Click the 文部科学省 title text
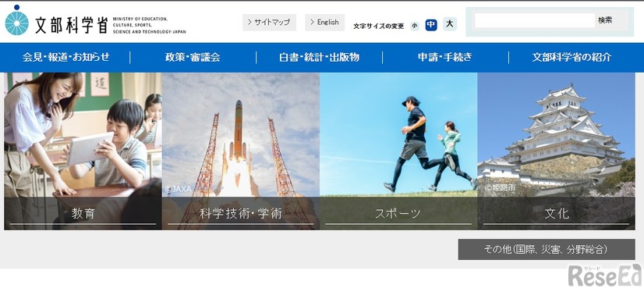Viewport: 644px width, 288px height. [72, 25]
